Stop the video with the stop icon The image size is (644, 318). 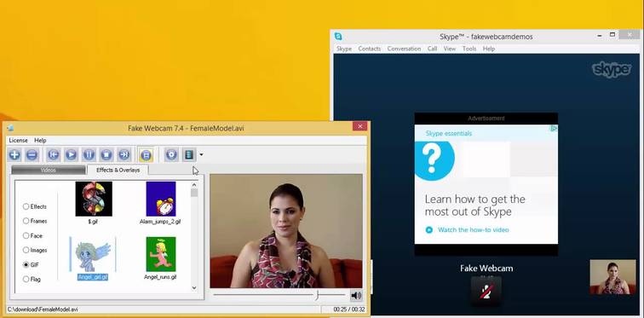106,155
